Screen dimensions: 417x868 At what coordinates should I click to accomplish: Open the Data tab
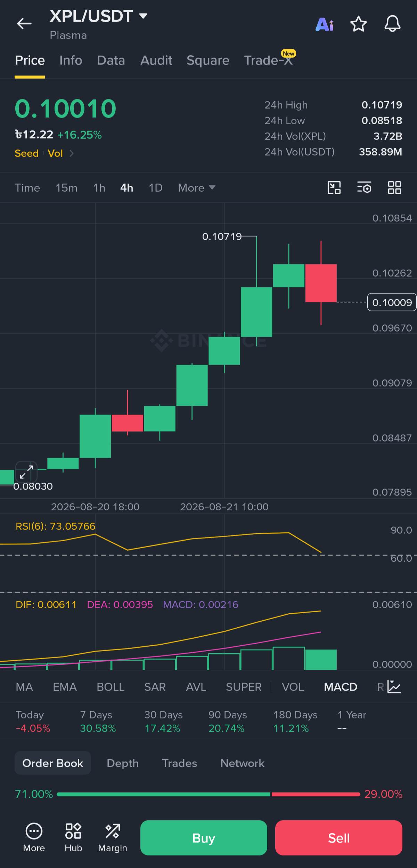pyautogui.click(x=111, y=61)
